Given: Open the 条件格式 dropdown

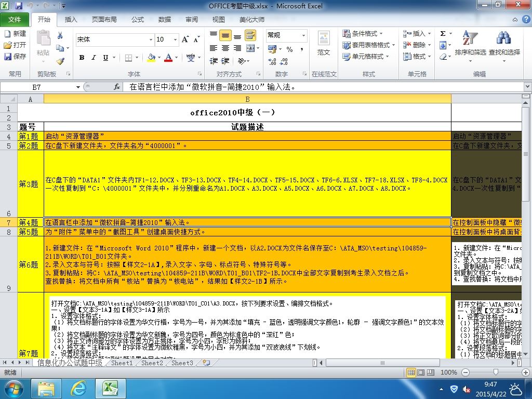Looking at the screenshot, I should pyautogui.click(x=362, y=34).
